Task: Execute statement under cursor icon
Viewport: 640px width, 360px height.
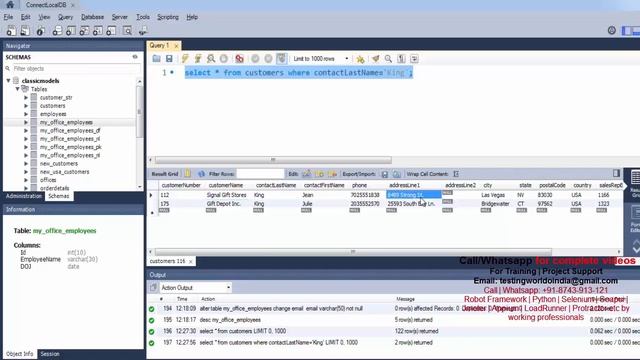Action: pos(198,59)
